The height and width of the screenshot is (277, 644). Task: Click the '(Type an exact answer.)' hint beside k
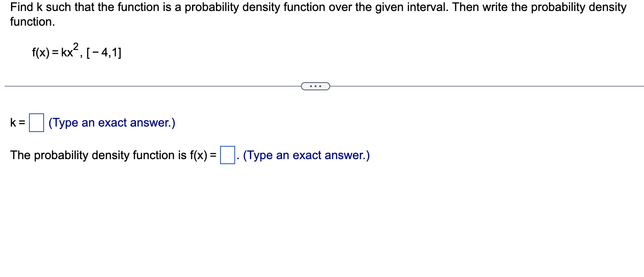111,122
